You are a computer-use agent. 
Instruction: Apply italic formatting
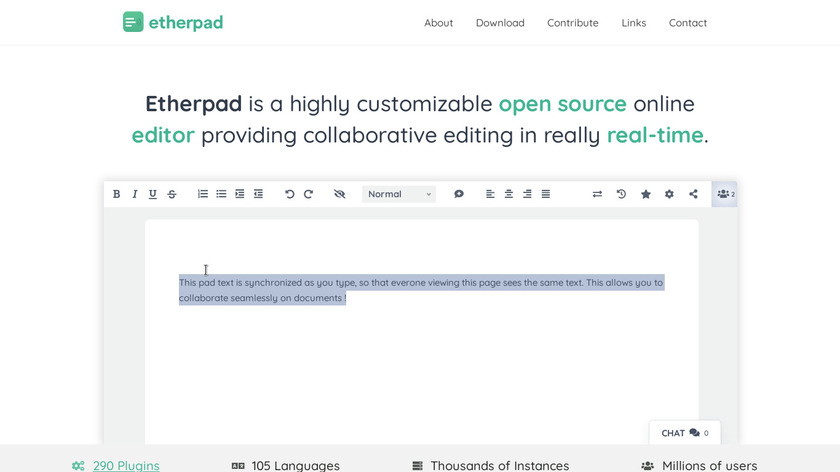tap(134, 194)
